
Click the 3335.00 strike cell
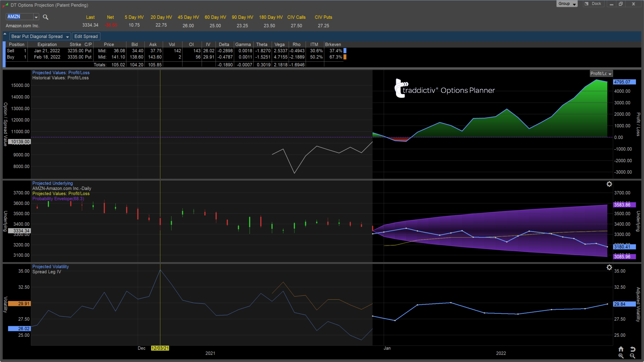75,57
